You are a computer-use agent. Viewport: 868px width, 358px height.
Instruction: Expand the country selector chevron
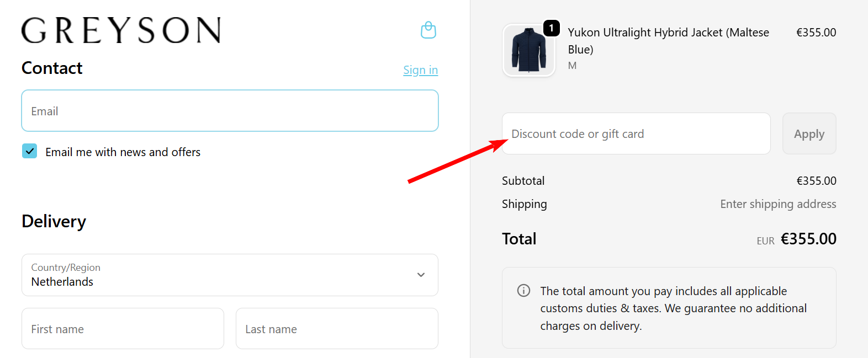[420, 275]
